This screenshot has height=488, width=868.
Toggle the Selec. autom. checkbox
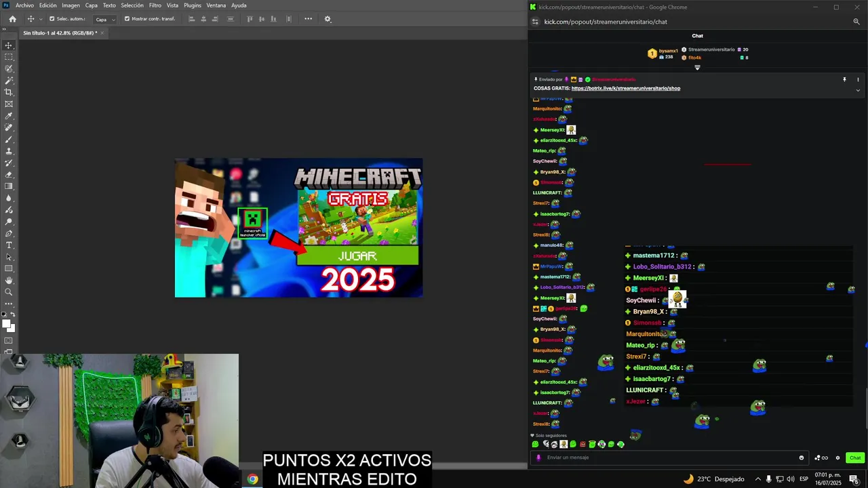point(52,19)
